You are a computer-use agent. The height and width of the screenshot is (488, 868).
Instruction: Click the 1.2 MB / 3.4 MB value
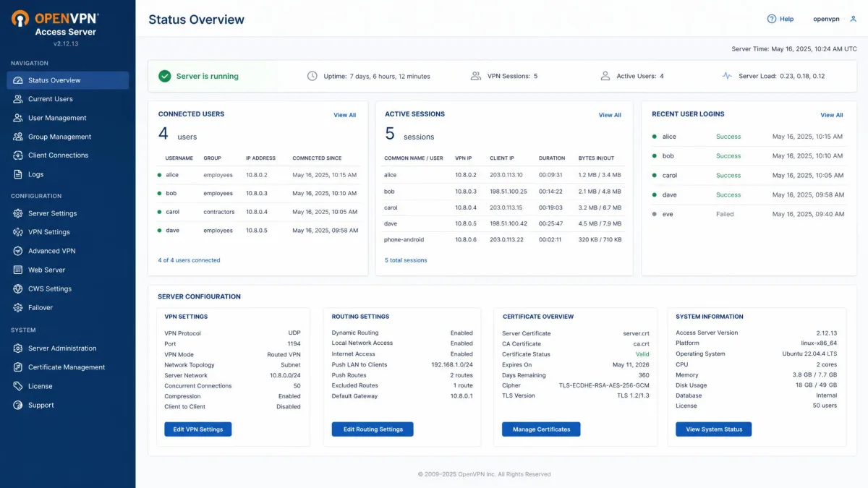tap(600, 175)
